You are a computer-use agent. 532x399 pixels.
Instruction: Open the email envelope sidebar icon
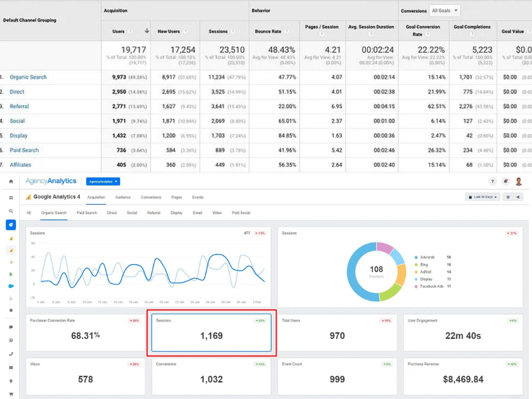tap(11, 368)
